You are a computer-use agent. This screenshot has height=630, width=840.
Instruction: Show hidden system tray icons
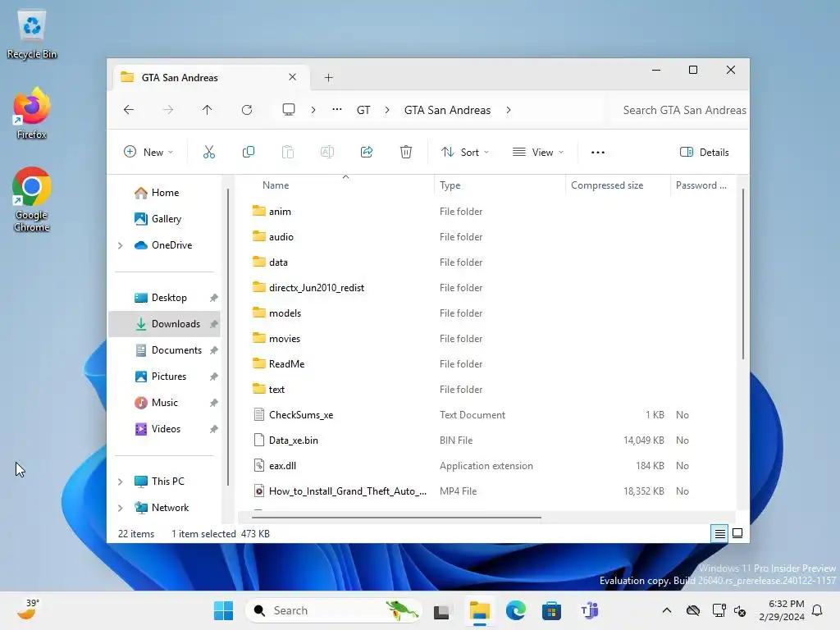pyautogui.click(x=666, y=610)
